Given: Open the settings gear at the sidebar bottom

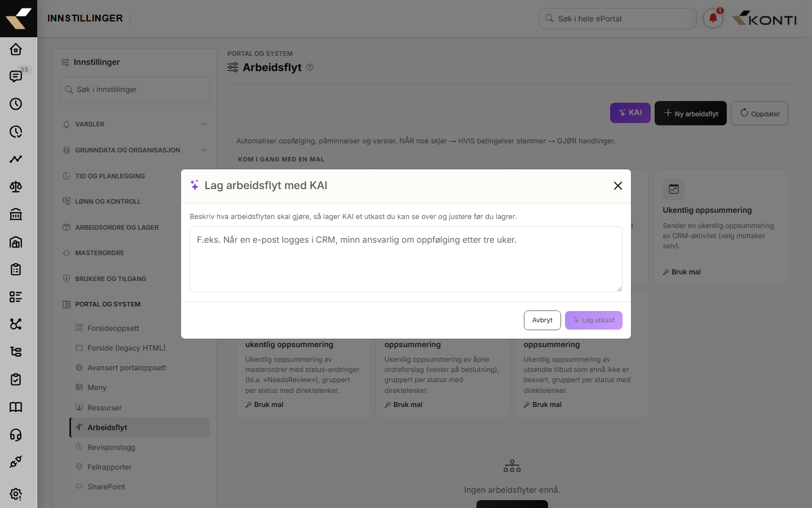Looking at the screenshot, I should click(16, 494).
